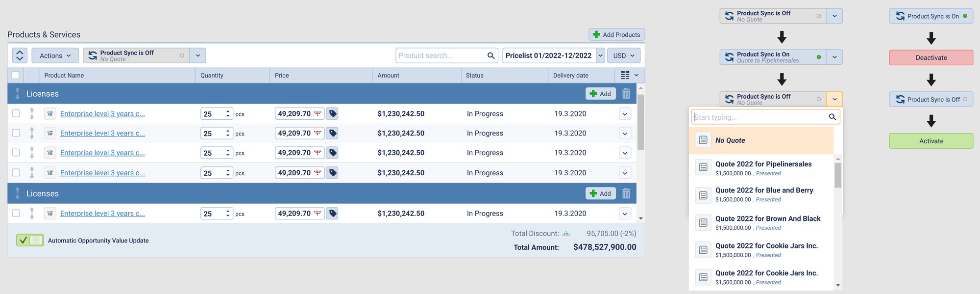The height and width of the screenshot is (294, 980).
Task: Click the table's scroll down arrow
Action: click(x=640, y=218)
